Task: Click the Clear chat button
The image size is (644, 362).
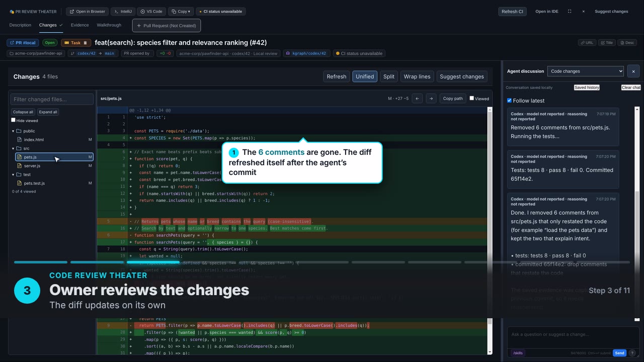Action: click(x=631, y=87)
